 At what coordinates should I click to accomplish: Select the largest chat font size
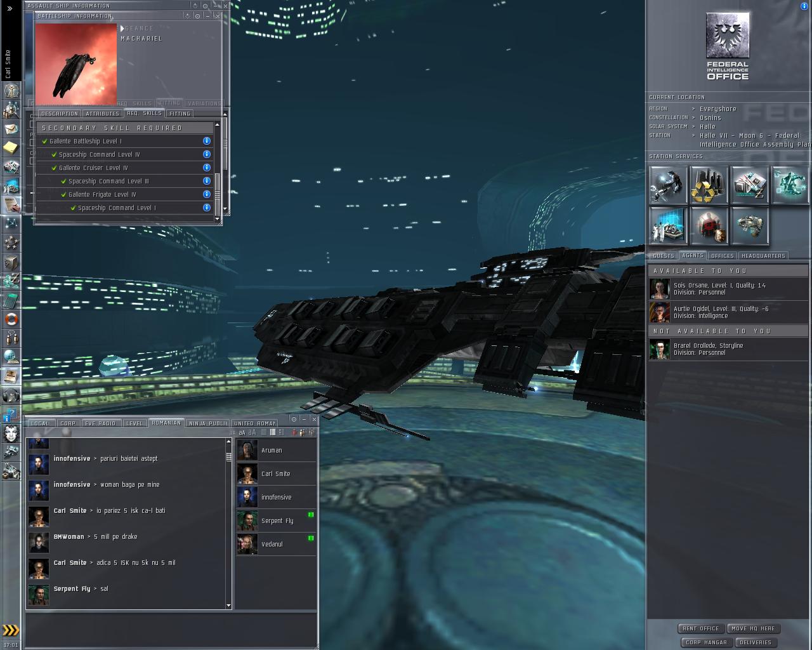click(x=251, y=433)
